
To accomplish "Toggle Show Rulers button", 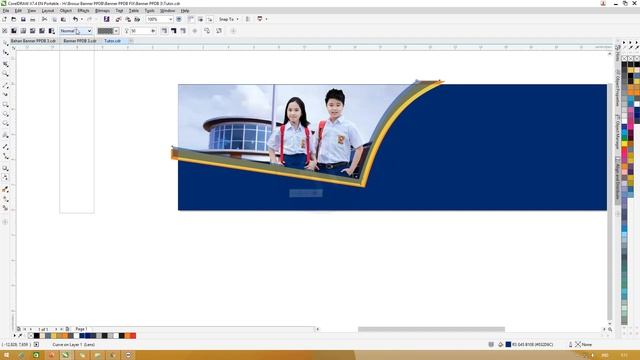I will click(x=191, y=19).
